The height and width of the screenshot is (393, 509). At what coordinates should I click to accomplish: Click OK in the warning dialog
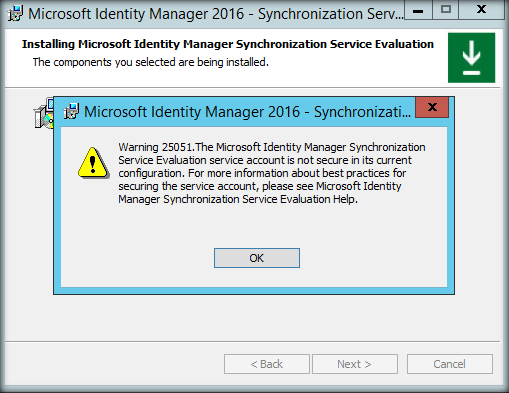pos(257,258)
